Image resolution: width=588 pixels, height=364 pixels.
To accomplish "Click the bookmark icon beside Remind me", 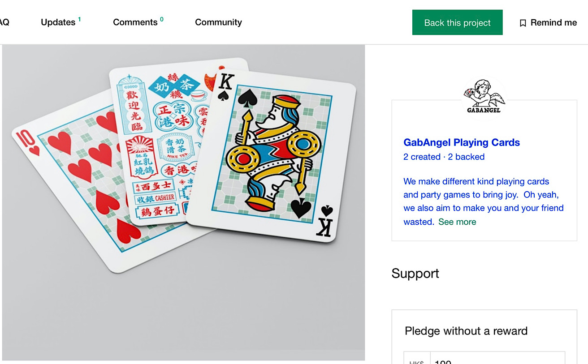I will tap(523, 23).
